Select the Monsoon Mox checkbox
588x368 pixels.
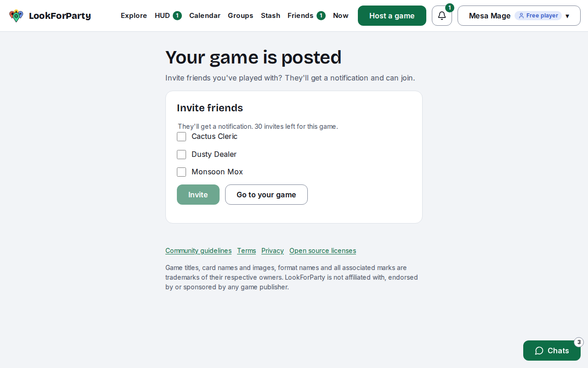pyautogui.click(x=181, y=172)
